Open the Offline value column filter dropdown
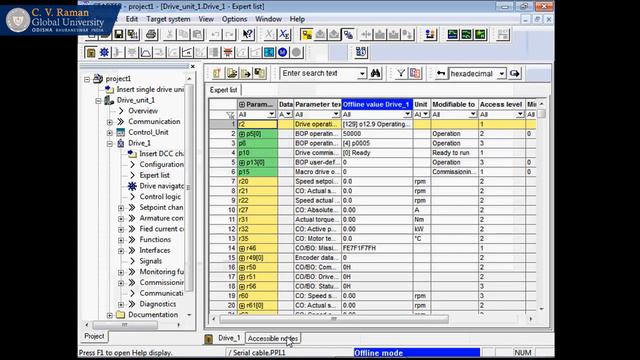 [x=407, y=114]
